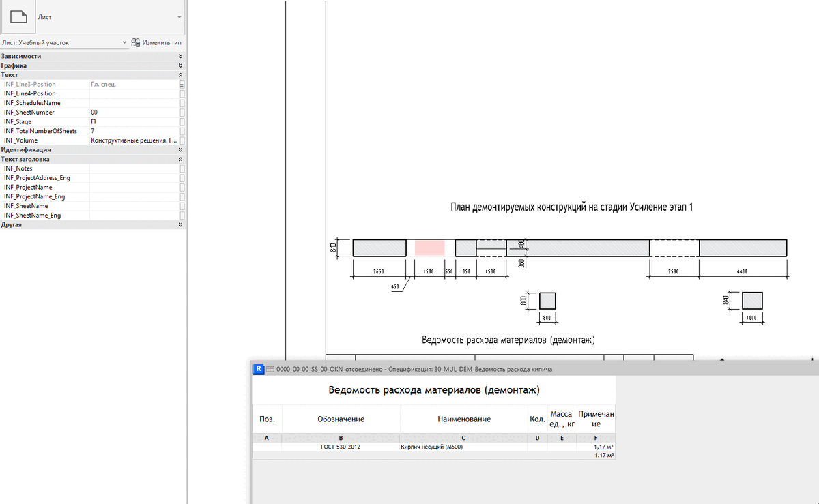
Task: Click the sheet type preview icon
Action: click(x=18, y=17)
